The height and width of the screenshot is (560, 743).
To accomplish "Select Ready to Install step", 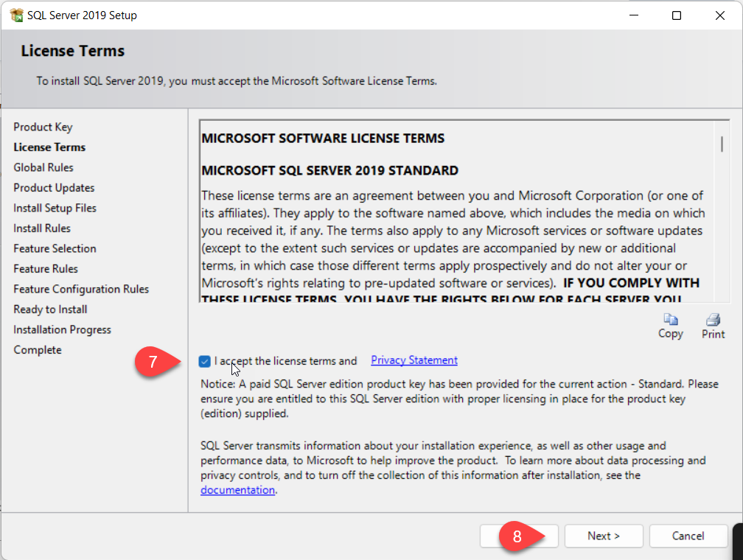I will [50, 309].
